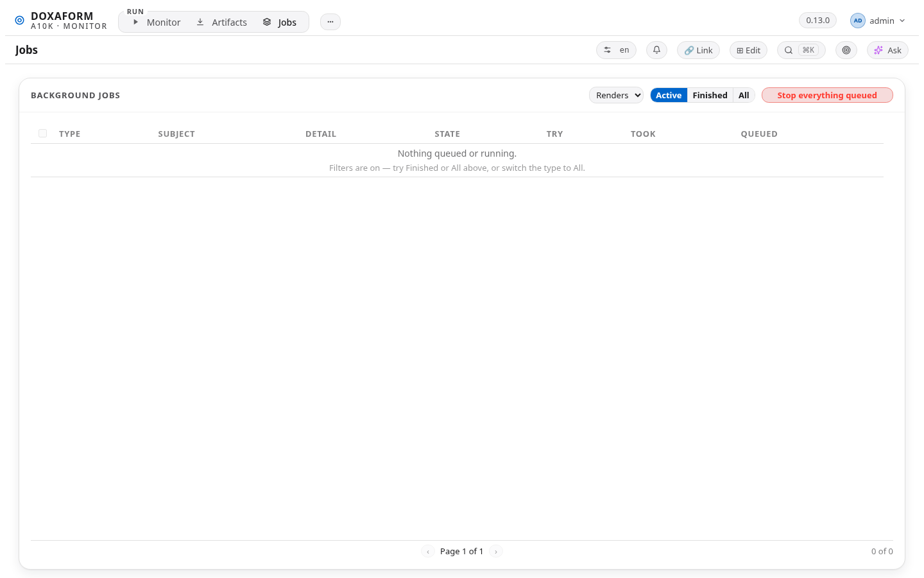Click the Doxaform logo icon
The image size is (924, 578).
click(19, 21)
